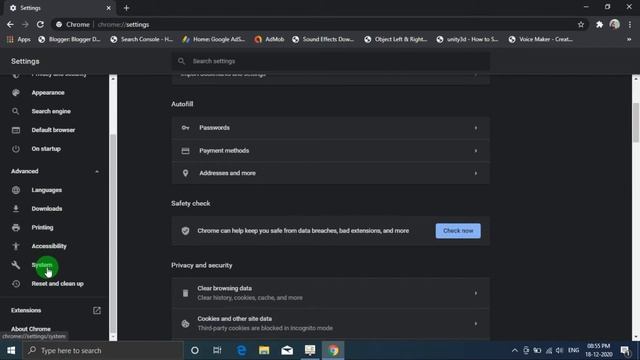Click the Check now button

458,231
